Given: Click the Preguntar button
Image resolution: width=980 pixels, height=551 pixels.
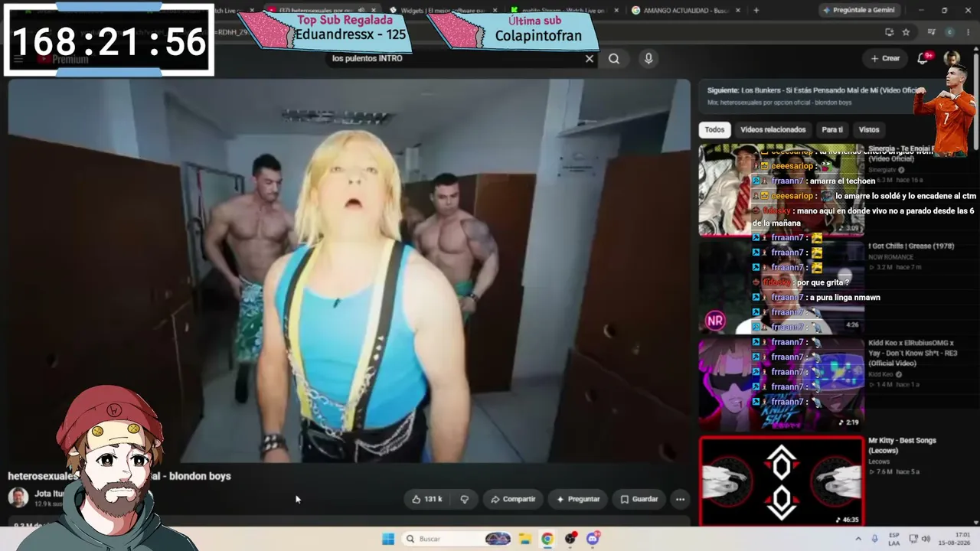Looking at the screenshot, I should (578, 499).
